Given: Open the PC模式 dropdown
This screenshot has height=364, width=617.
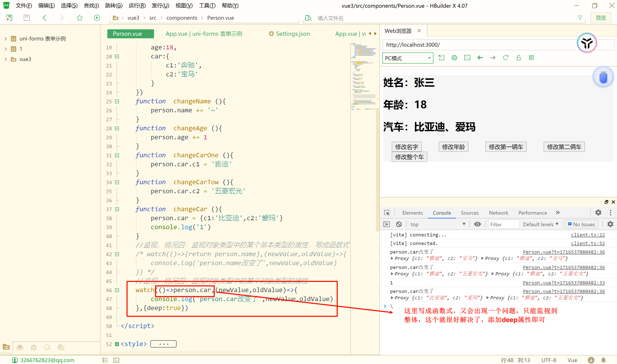Looking at the screenshot, I should point(407,58).
